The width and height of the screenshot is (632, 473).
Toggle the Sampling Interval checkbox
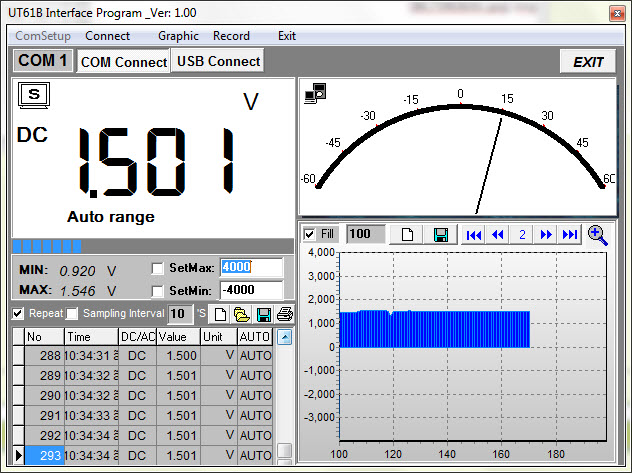click(72, 313)
